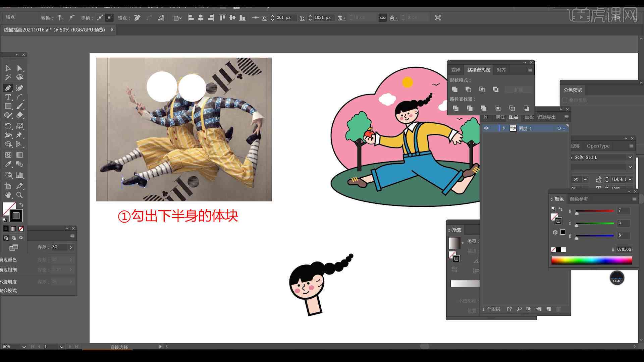Swap fill and stroke in toolbox
Viewport: 644px width, 362px height.
pyautogui.click(x=21, y=205)
